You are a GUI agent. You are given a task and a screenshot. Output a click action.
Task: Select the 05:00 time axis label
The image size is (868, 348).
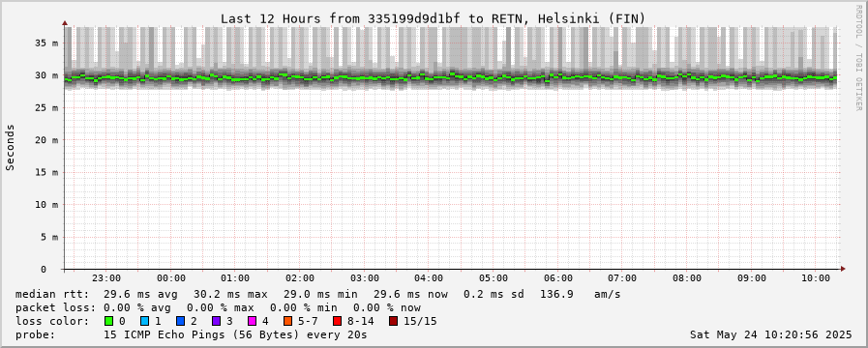[x=494, y=278]
